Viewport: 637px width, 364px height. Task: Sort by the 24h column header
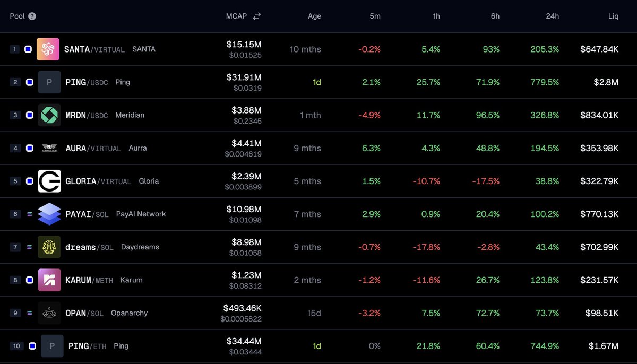(x=552, y=16)
